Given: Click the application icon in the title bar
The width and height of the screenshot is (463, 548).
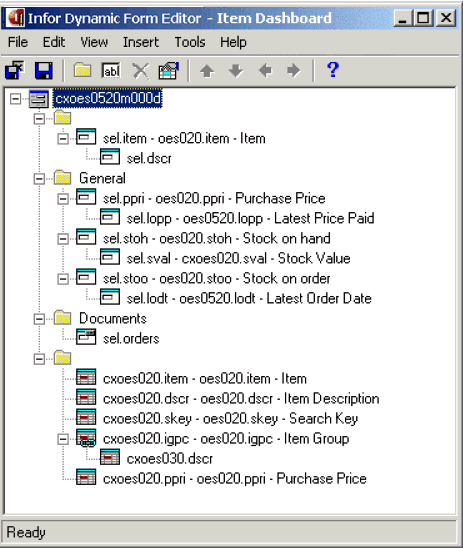Looking at the screenshot, I should pos(16,18).
